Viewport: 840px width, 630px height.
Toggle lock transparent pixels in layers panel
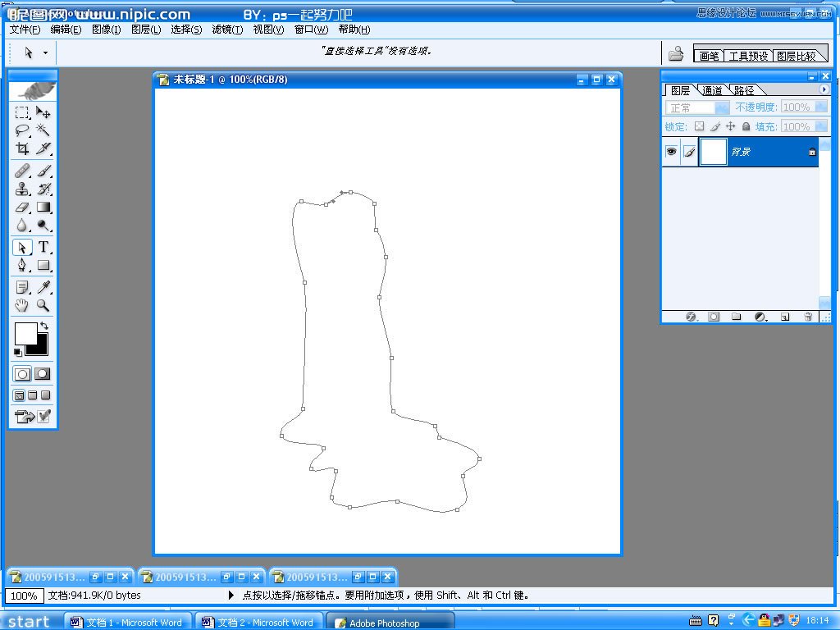pyautogui.click(x=699, y=126)
